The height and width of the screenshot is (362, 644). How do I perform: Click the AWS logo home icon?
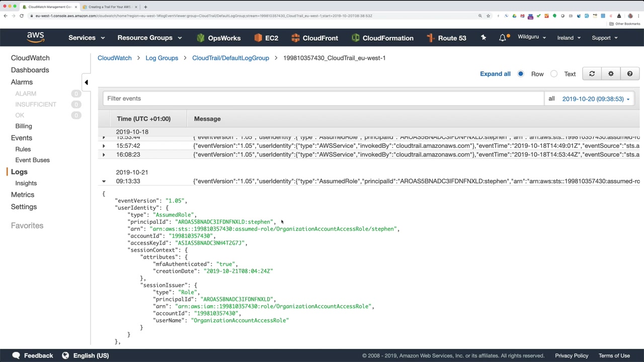[35, 37]
